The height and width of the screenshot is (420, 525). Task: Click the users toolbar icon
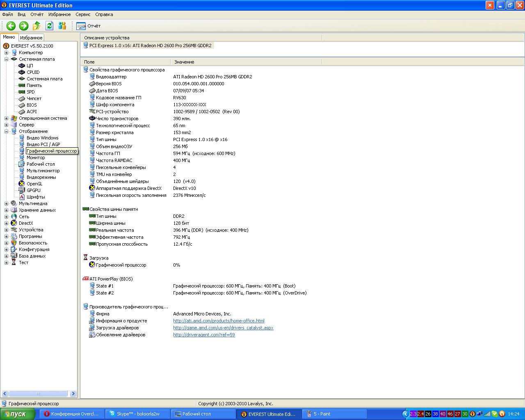(x=62, y=26)
